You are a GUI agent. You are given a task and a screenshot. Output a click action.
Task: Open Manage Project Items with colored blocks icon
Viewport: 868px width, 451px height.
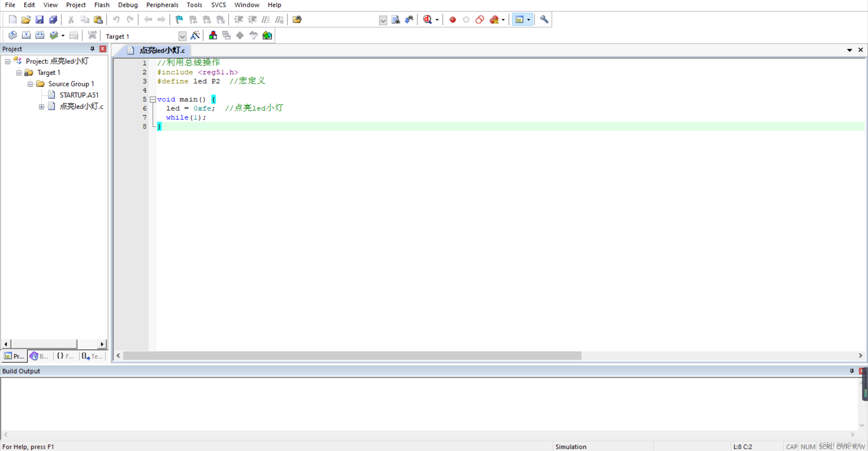click(213, 35)
